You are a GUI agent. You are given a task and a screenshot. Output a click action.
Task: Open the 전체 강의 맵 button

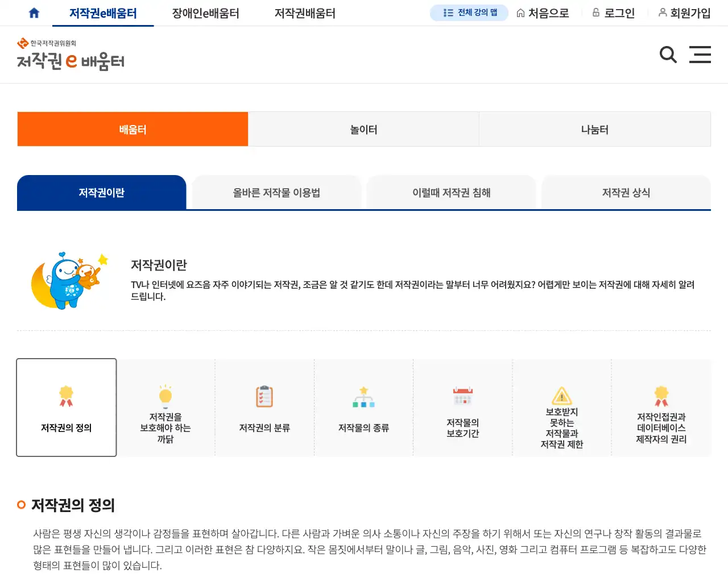pyautogui.click(x=469, y=13)
